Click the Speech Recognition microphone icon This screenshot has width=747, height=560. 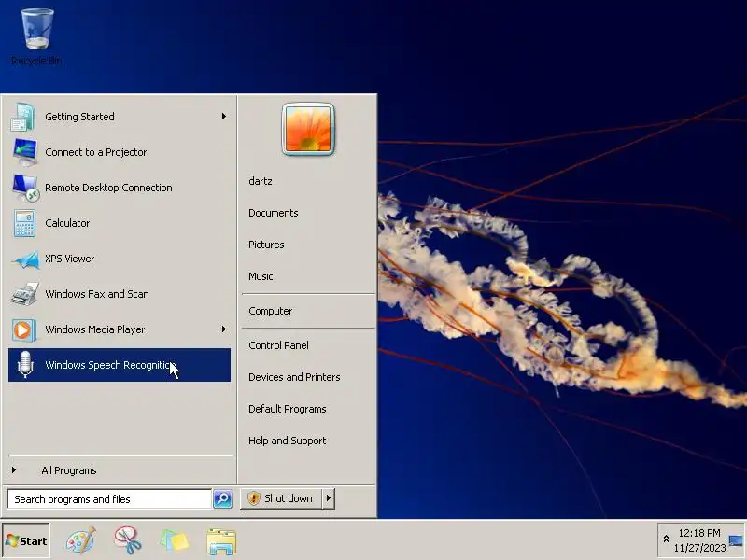coord(25,365)
